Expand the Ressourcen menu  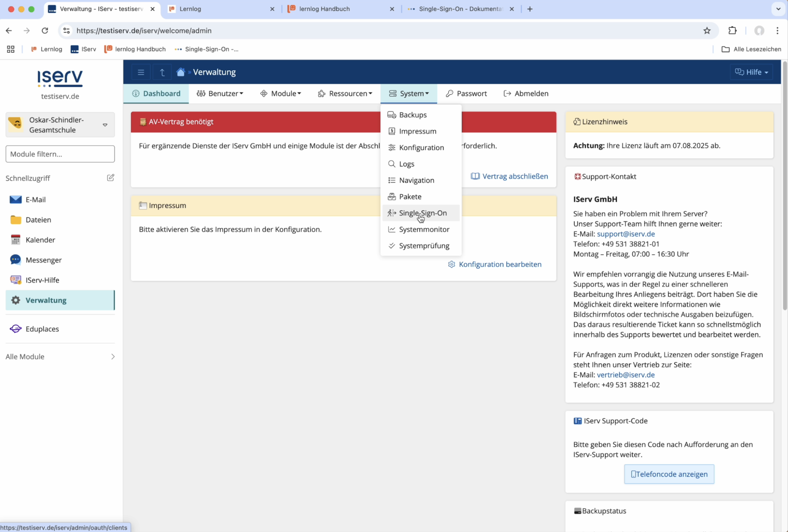[x=345, y=94]
